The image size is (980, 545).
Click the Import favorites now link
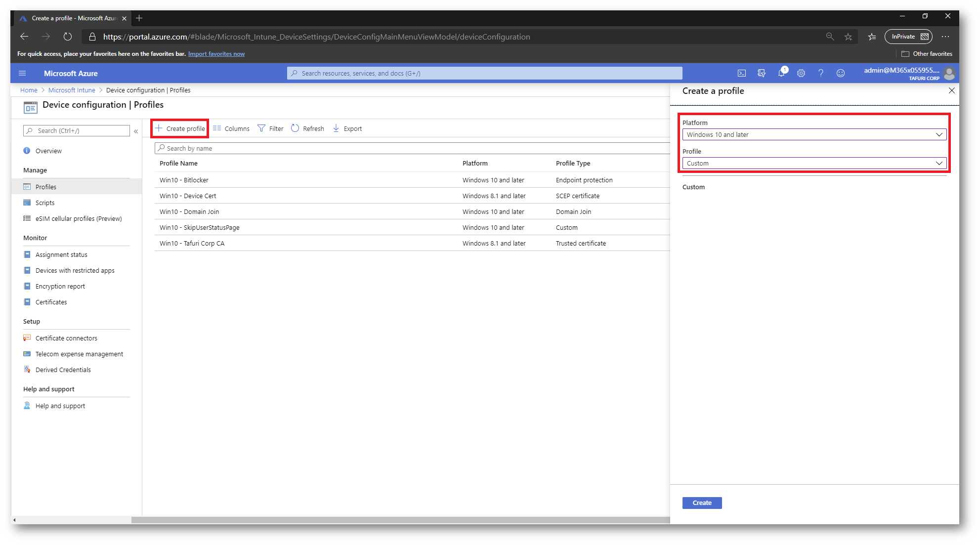pos(216,54)
